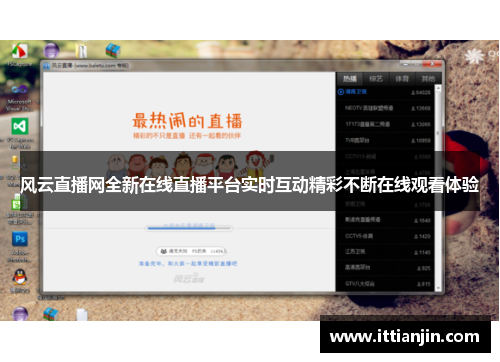Click the viewer count pill showing 11434人
This screenshot has height=362, width=500.
pyautogui.click(x=192, y=251)
